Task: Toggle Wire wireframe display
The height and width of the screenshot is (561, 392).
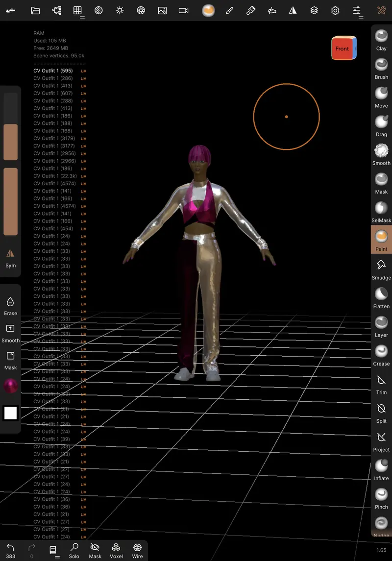Action: pyautogui.click(x=137, y=550)
